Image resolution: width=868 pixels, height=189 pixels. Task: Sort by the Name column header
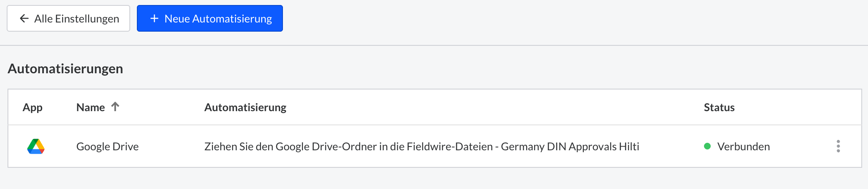click(x=91, y=107)
